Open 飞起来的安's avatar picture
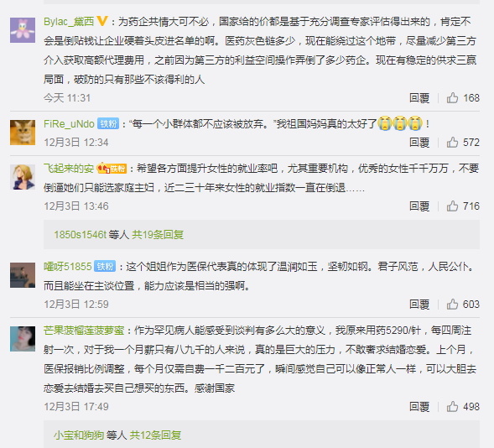494x448 pixels. click(x=23, y=177)
